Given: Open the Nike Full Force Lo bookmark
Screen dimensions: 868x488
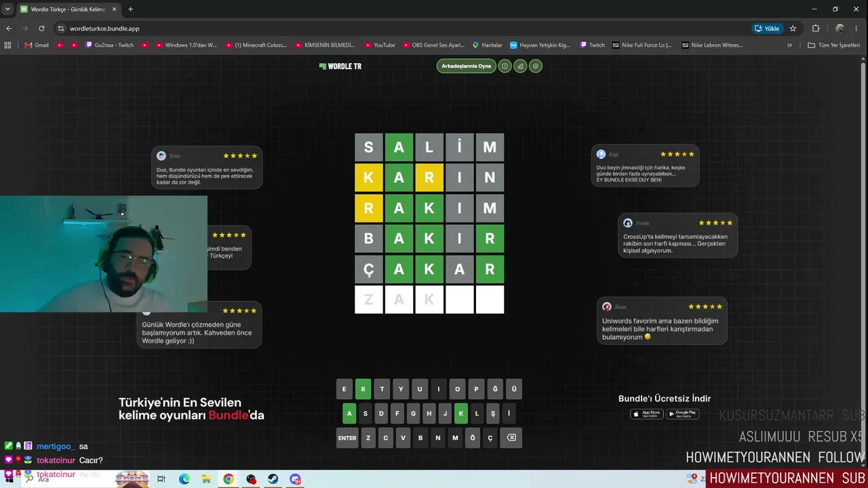Looking at the screenshot, I should [642, 45].
